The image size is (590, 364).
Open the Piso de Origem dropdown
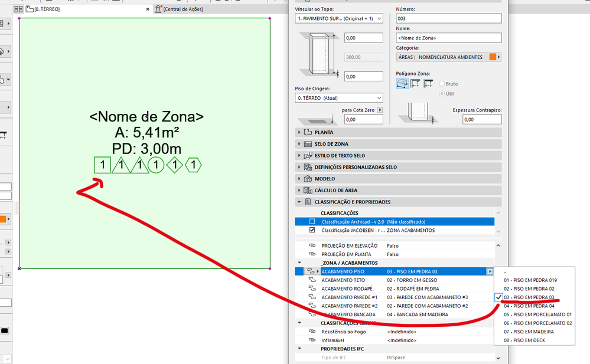tap(339, 98)
